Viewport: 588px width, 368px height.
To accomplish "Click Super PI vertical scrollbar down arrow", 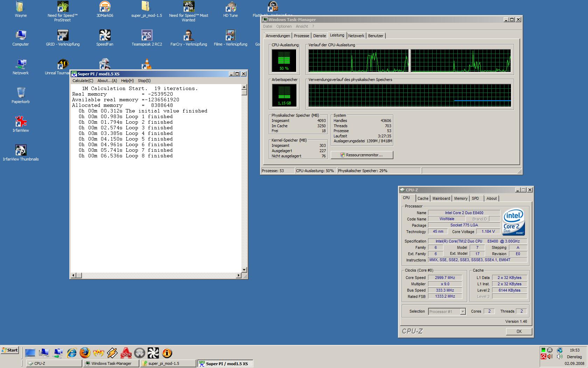I will [244, 270].
